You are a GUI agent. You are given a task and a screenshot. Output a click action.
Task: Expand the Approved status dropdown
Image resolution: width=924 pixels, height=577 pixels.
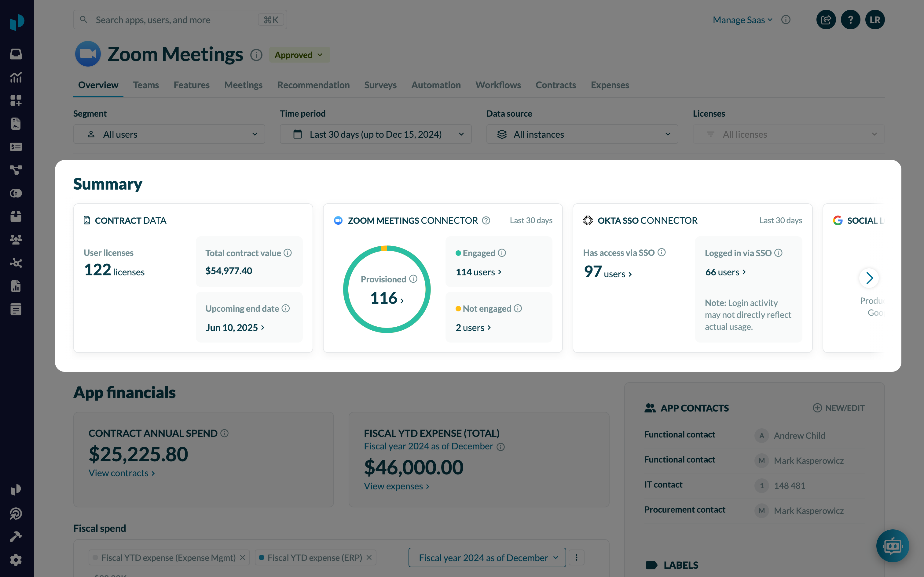coord(299,55)
